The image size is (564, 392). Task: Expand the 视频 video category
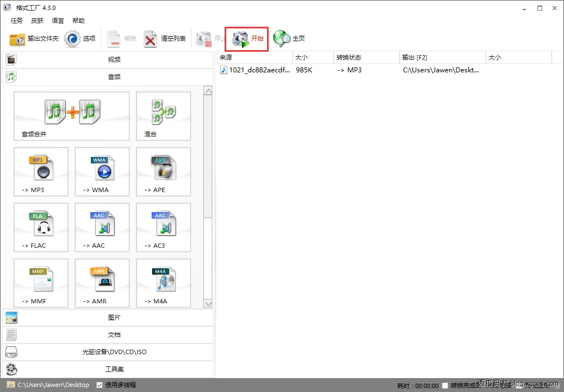click(x=108, y=60)
